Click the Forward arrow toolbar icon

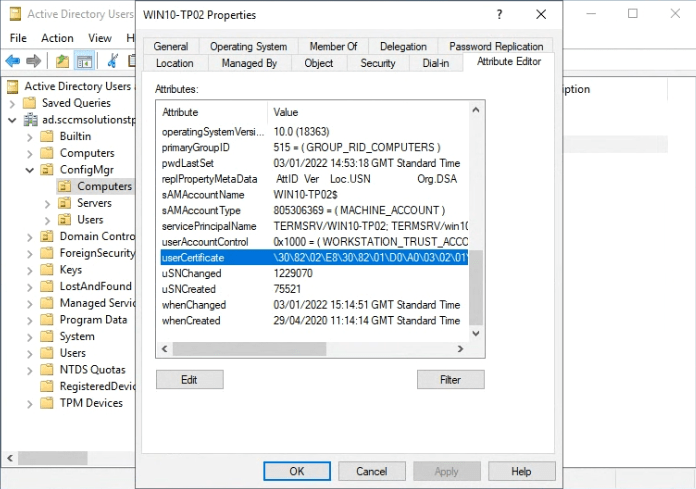pos(34,62)
